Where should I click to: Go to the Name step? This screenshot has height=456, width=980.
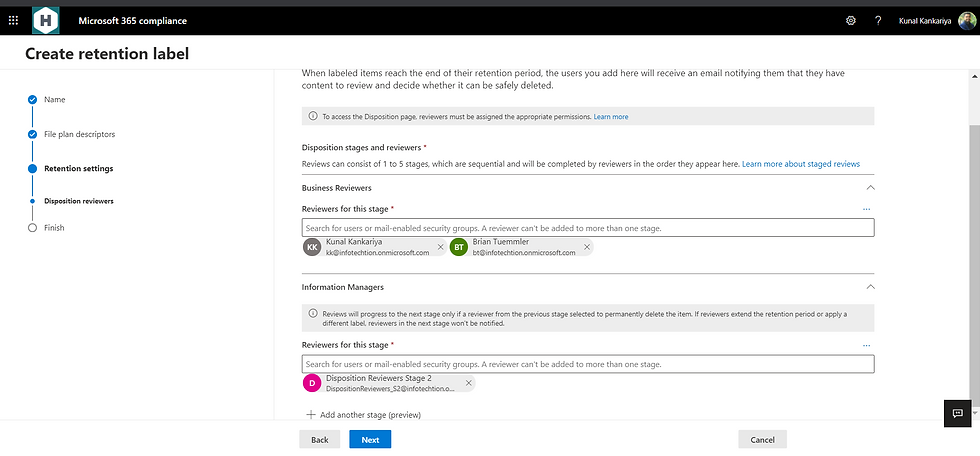pos(54,99)
